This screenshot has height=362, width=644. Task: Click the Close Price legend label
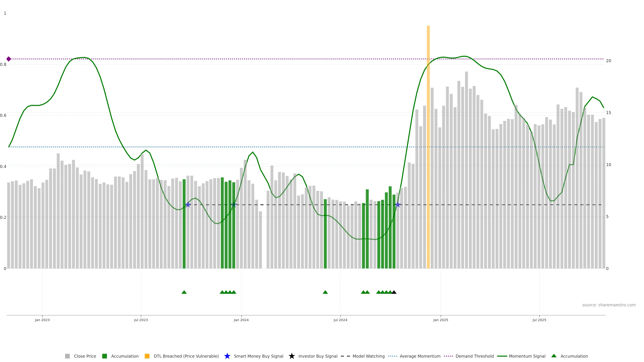(x=85, y=356)
